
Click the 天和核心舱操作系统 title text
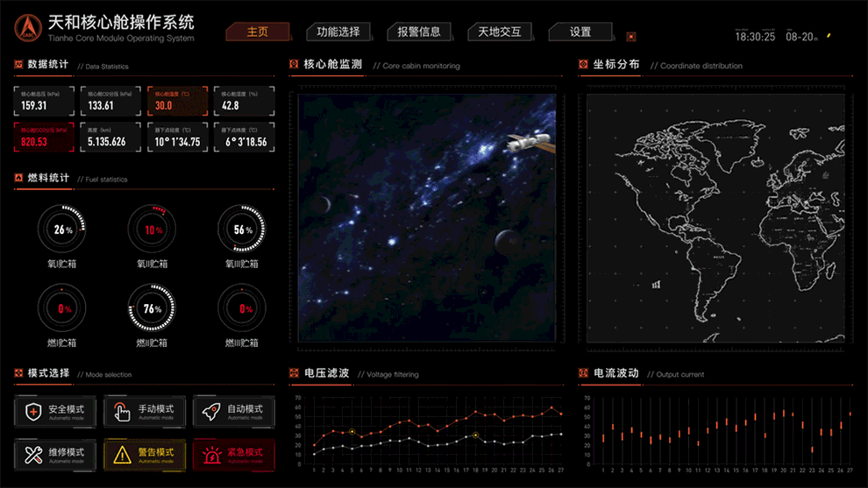click(x=121, y=22)
